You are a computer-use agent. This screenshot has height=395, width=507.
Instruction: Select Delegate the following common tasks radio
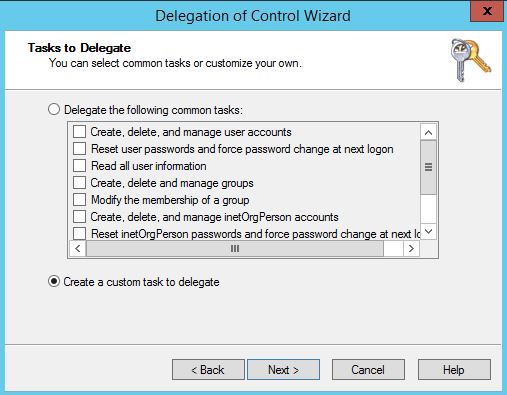click(54, 109)
